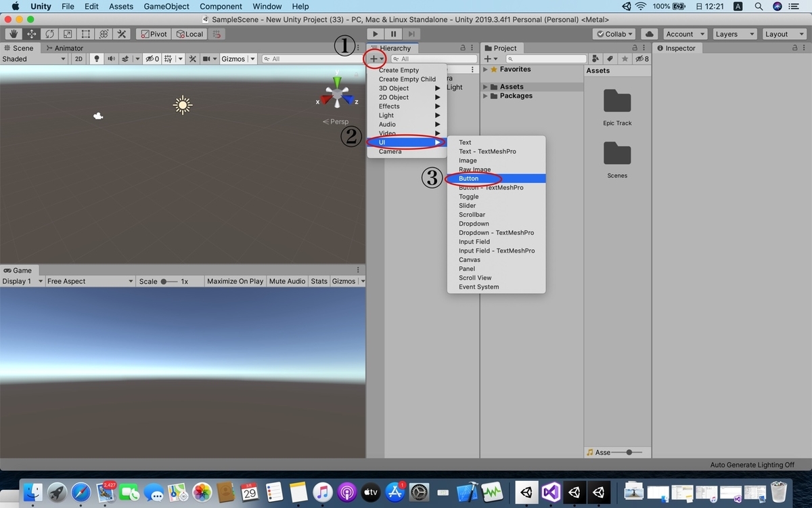Select Assets folder in Project tree
Viewport: 812px width, 508px height.
tap(512, 87)
